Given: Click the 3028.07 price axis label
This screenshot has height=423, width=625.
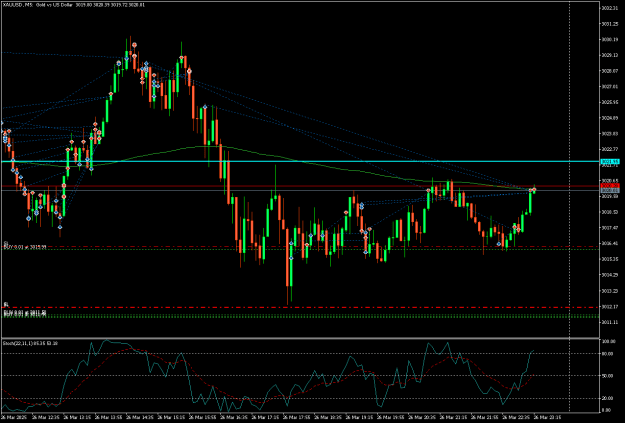Looking at the screenshot, I should point(610,71).
